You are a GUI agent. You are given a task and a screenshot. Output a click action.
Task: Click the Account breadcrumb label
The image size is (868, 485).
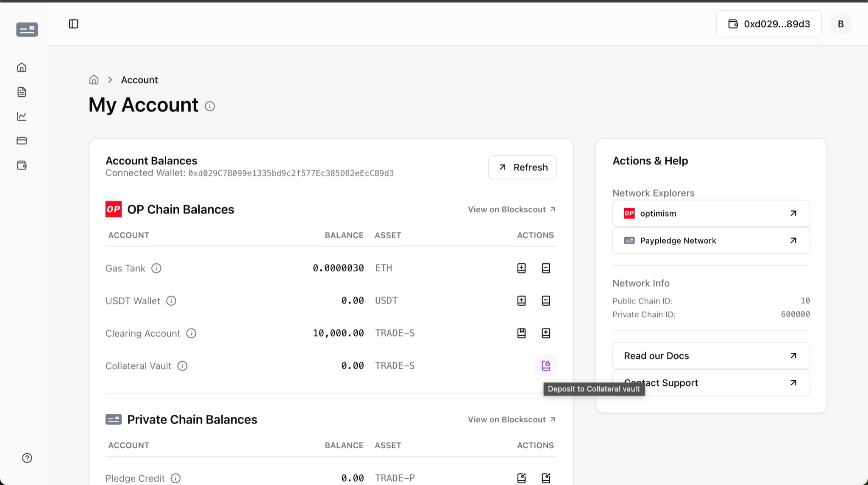139,80
